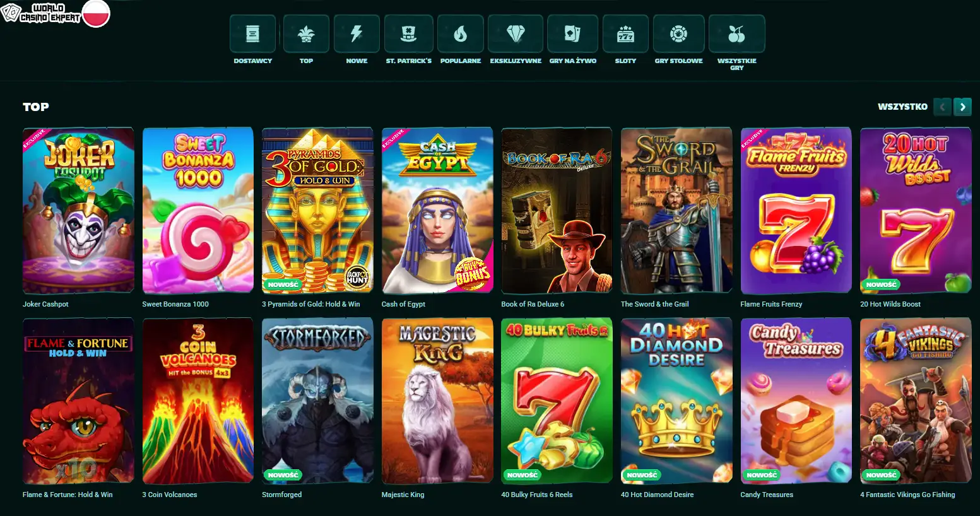Click the "Cash of Egypt" title text
980x516 pixels.
403,304
